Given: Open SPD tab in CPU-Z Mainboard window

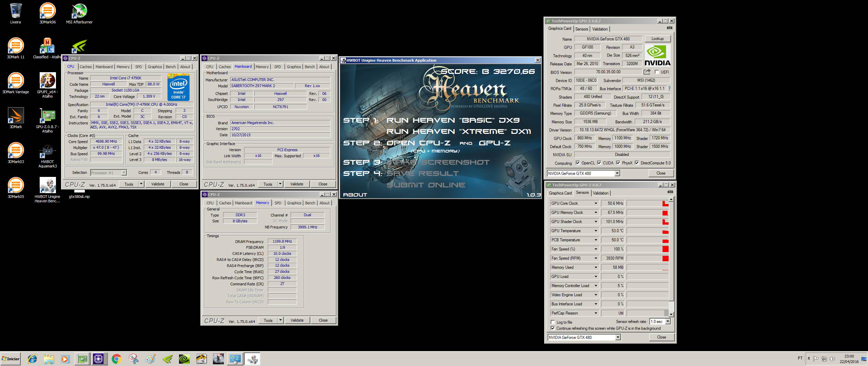Looking at the screenshot, I should 278,67.
